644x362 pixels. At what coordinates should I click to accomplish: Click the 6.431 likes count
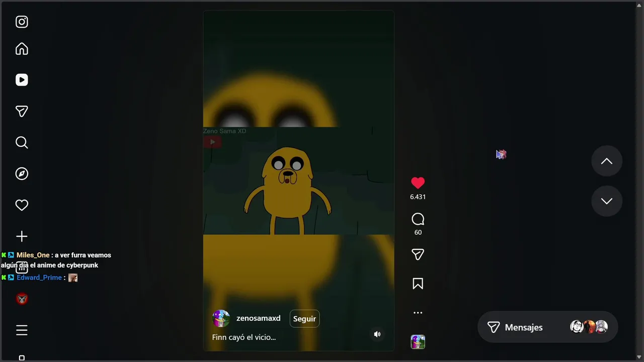(x=418, y=197)
